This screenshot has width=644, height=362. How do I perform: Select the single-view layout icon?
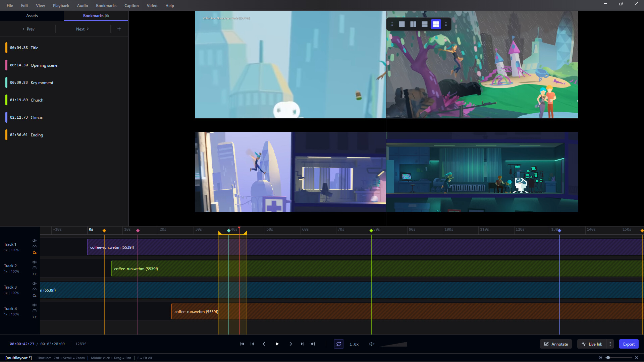point(402,24)
